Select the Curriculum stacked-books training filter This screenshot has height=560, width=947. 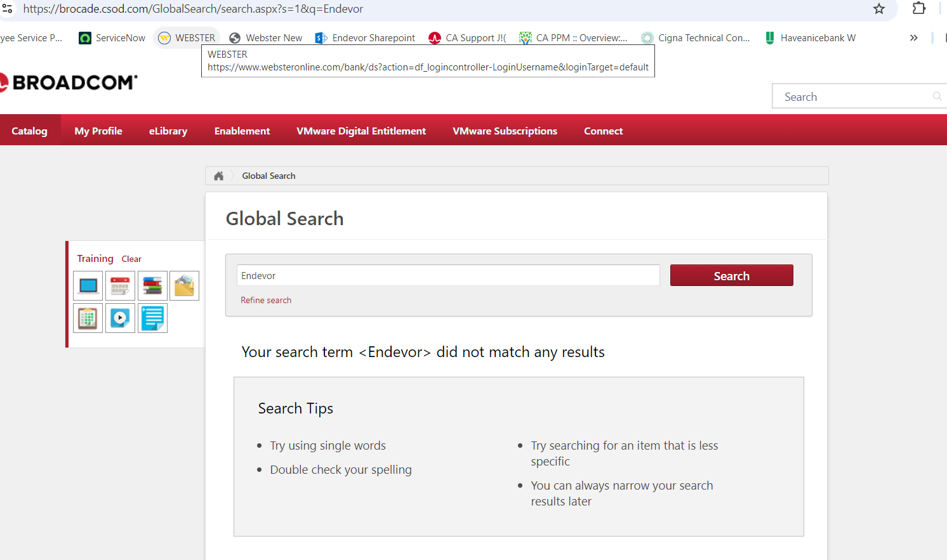[x=152, y=285]
